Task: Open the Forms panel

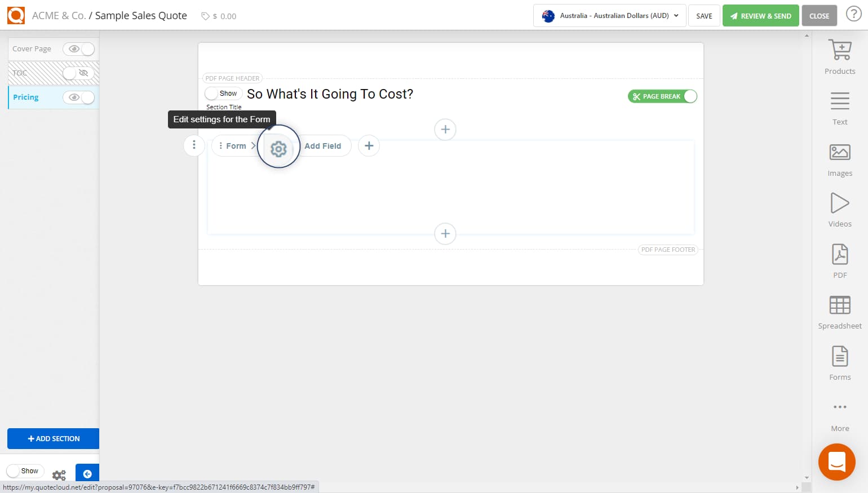Action: click(839, 361)
